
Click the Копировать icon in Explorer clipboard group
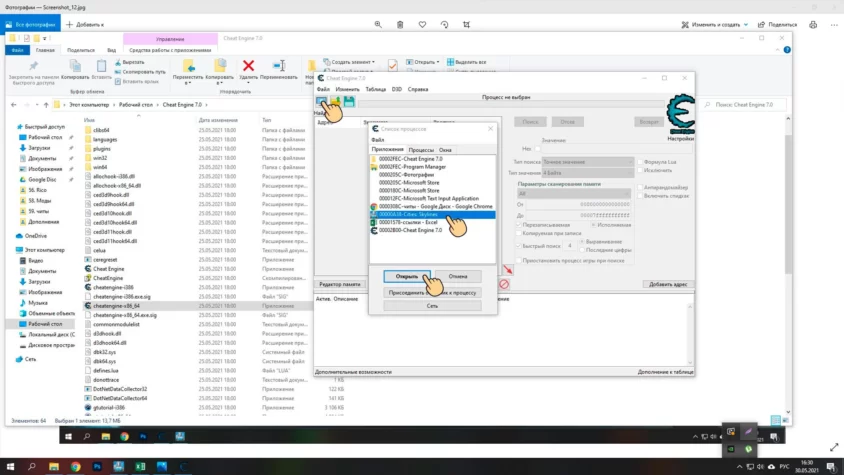pyautogui.click(x=75, y=66)
